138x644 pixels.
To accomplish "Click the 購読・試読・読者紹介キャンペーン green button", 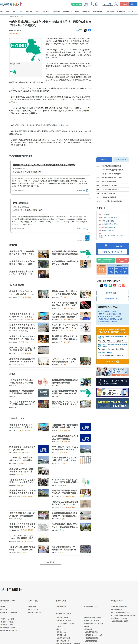I will pyautogui.click(x=106, y=260).
